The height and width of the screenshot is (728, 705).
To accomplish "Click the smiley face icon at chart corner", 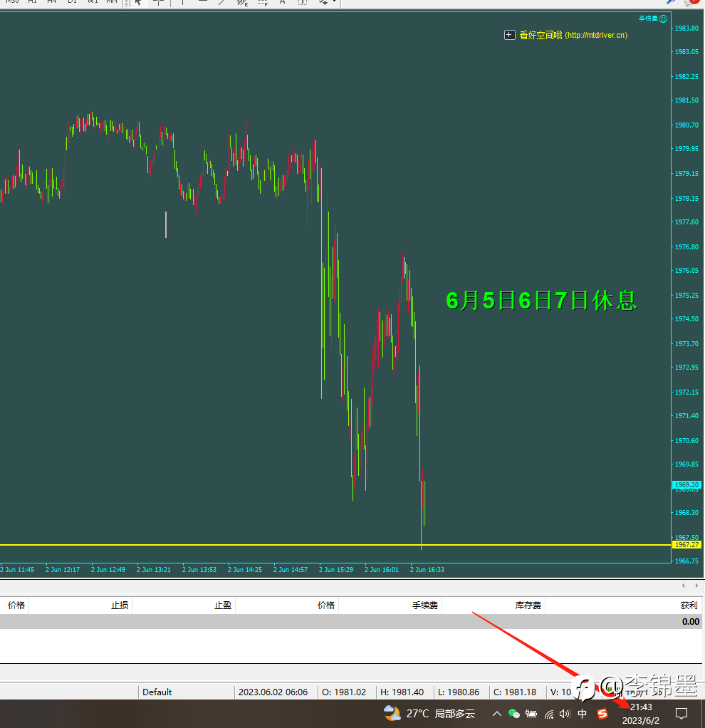I will coord(663,19).
